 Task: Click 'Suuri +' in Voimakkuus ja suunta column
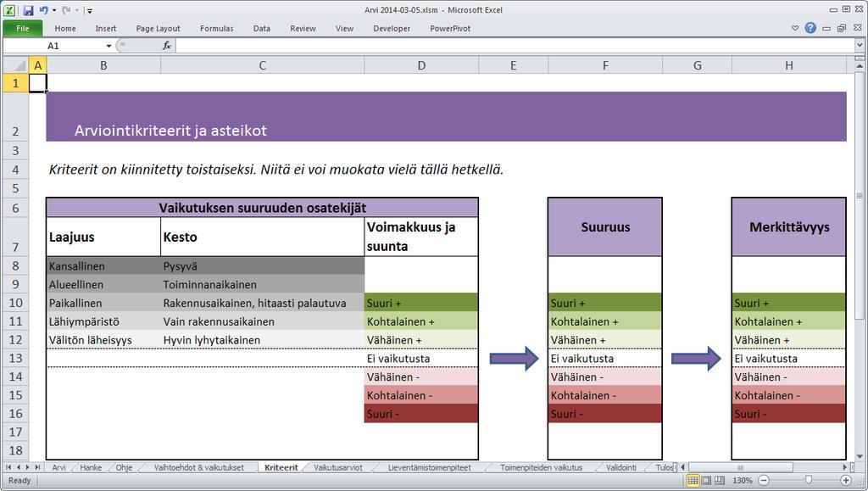pyautogui.click(x=421, y=303)
